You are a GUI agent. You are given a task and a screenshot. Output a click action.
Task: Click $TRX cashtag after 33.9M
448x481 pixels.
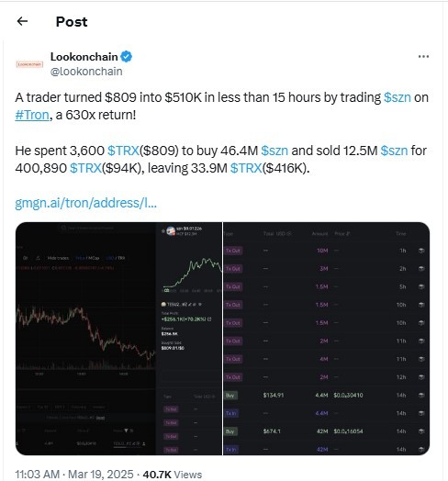pos(246,168)
